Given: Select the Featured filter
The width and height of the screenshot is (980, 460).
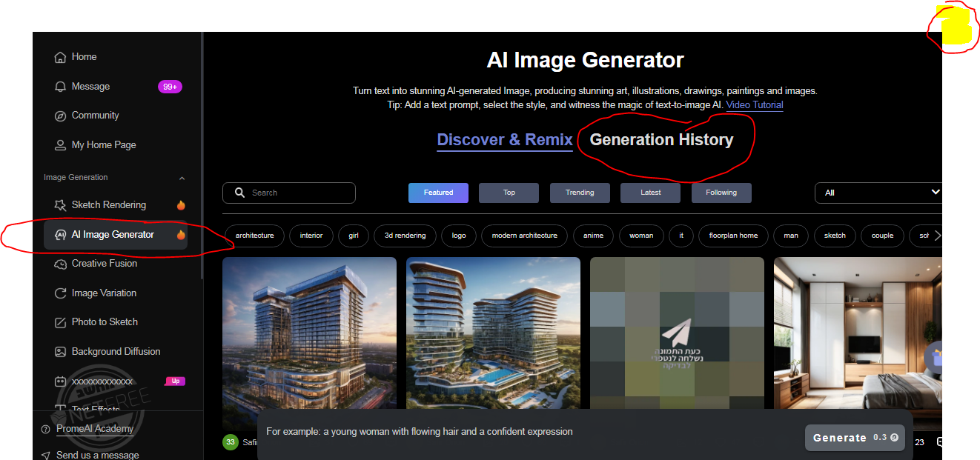Looking at the screenshot, I should 438,193.
